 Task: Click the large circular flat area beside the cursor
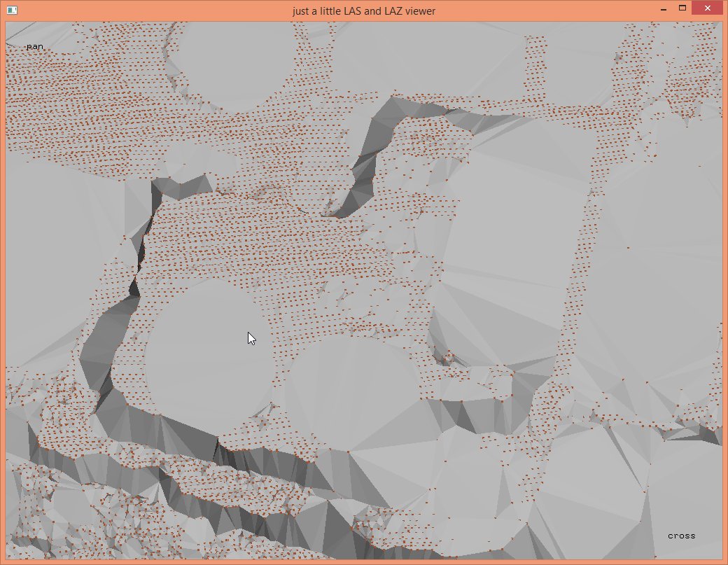click(209, 357)
